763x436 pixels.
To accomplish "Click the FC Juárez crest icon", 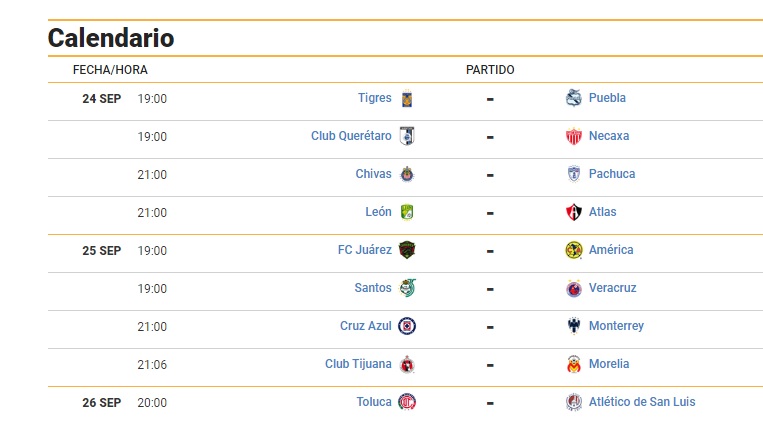I will coord(407,250).
